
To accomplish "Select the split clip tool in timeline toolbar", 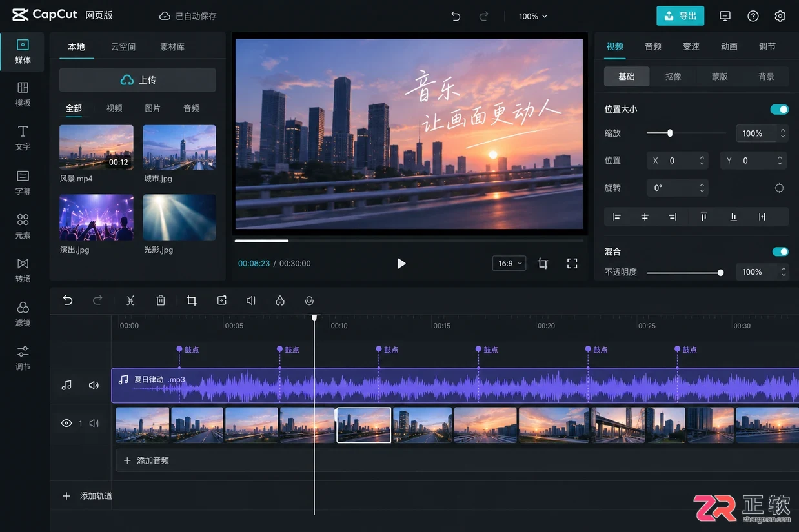I will (130, 300).
